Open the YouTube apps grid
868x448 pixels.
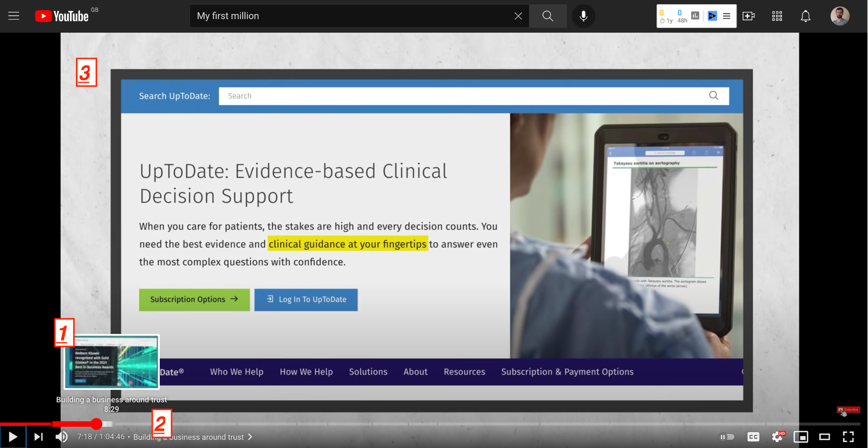pyautogui.click(x=777, y=16)
